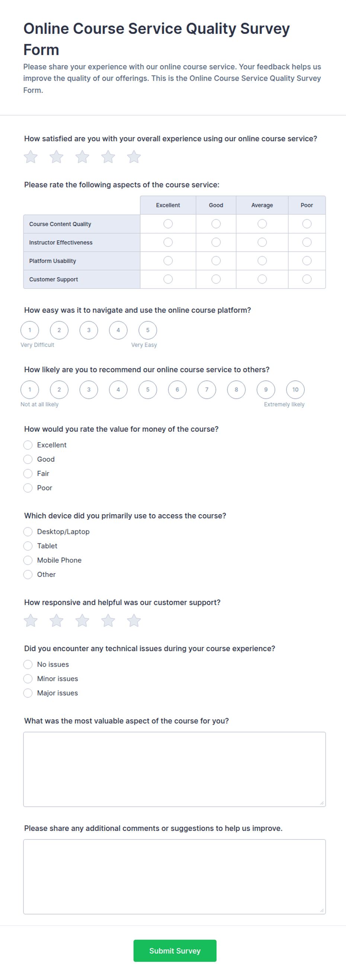Image resolution: width=346 pixels, height=980 pixels.
Task: Choose 5 Very Easy on navigation scale
Action: tap(148, 330)
